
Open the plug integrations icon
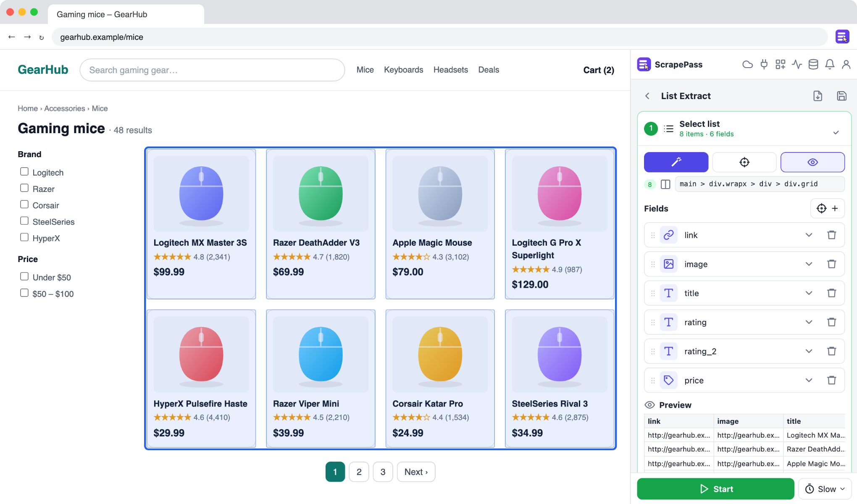click(764, 65)
